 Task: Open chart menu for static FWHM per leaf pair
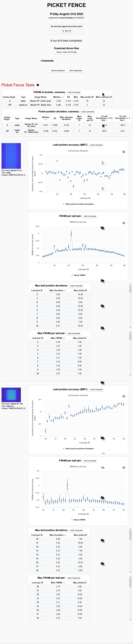click(123, 223)
